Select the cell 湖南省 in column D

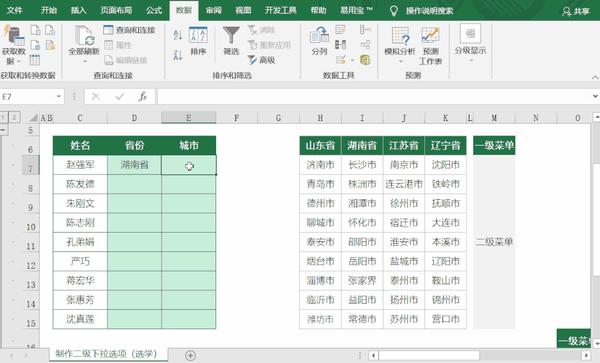click(134, 165)
